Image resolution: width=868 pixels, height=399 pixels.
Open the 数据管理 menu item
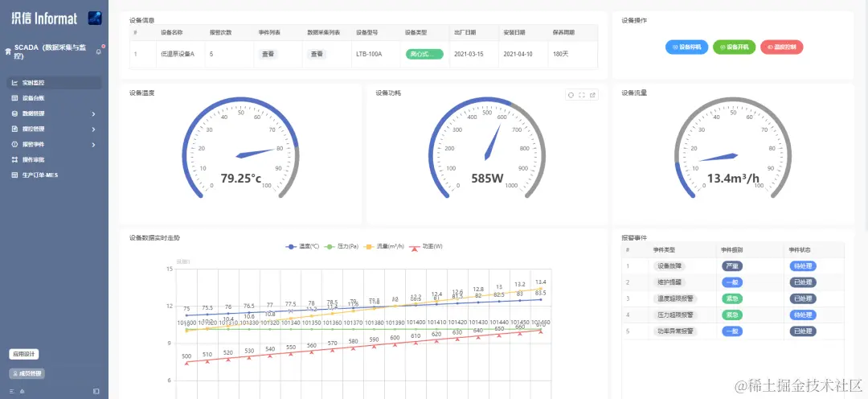55,113
